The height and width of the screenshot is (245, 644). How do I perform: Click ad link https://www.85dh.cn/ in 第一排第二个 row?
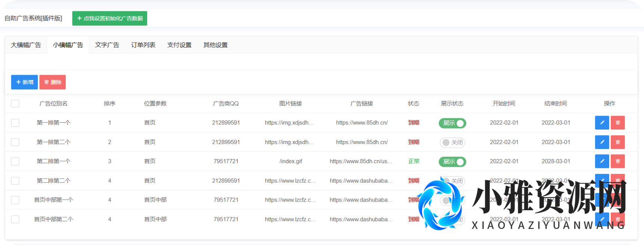click(362, 142)
